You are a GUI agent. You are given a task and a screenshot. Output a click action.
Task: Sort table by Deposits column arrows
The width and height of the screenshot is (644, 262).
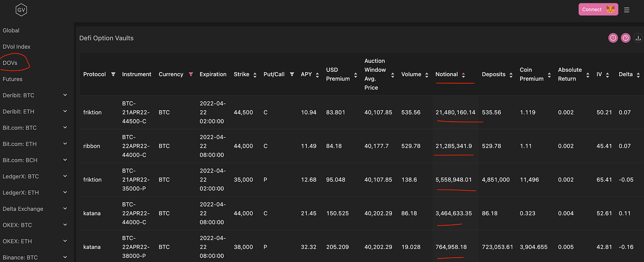click(511, 75)
